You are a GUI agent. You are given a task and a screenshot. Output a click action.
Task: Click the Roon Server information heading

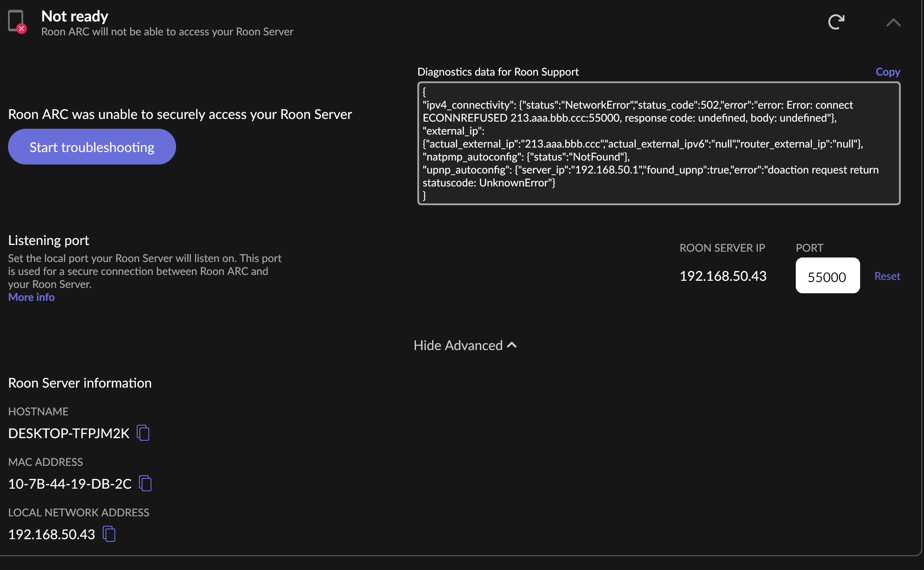(x=80, y=383)
